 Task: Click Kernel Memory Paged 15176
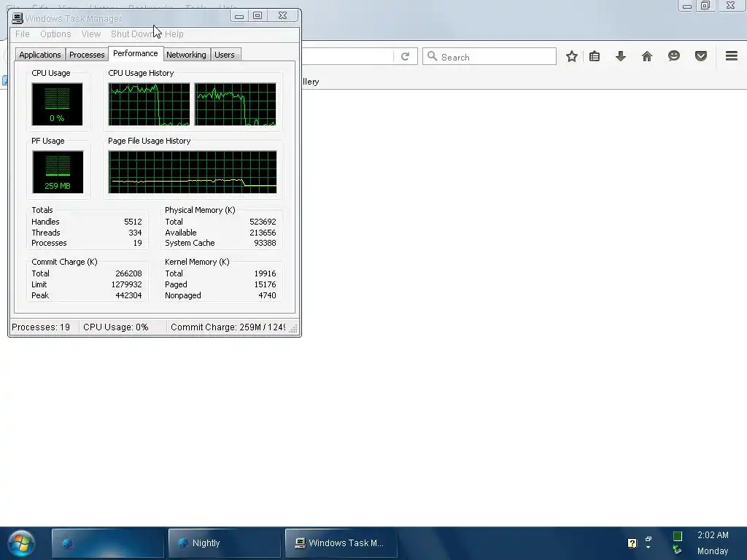click(265, 285)
